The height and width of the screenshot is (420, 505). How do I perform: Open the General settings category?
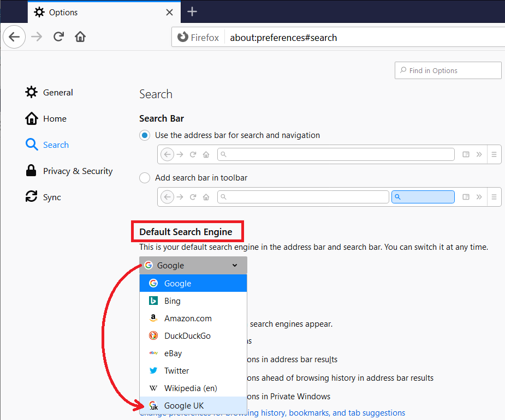[x=49, y=93]
